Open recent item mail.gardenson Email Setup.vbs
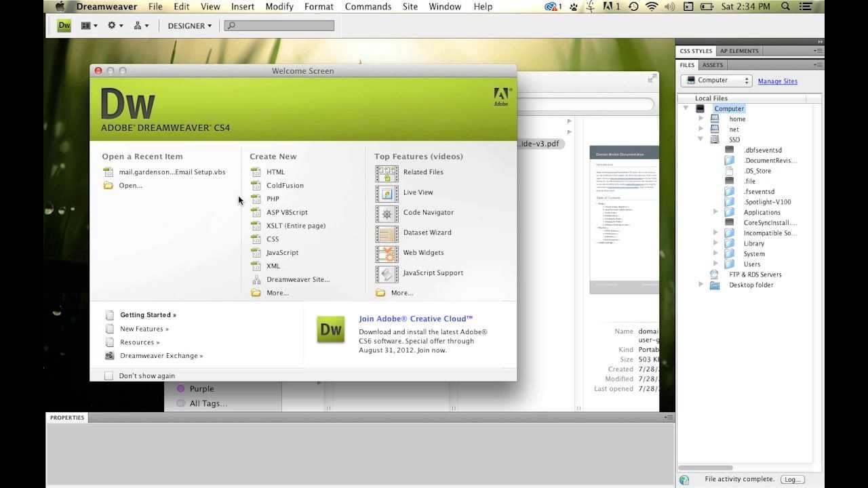Viewport: 868px width, 488px height. click(x=172, y=172)
